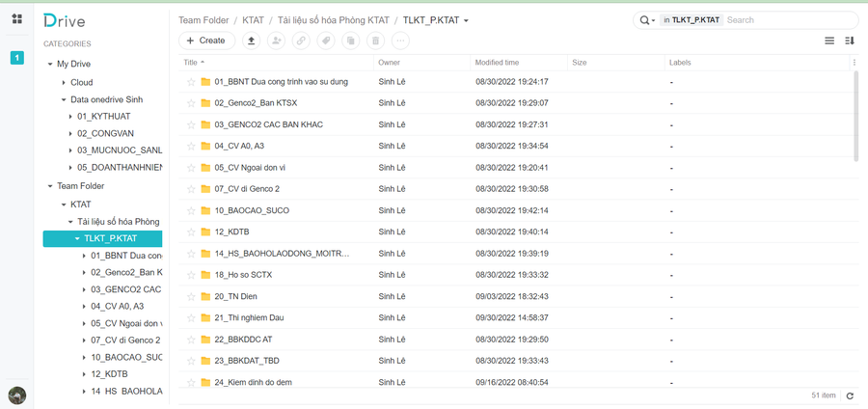Sort files by the Modified time column
Image resolution: width=868 pixels, height=409 pixels.
pyautogui.click(x=497, y=63)
